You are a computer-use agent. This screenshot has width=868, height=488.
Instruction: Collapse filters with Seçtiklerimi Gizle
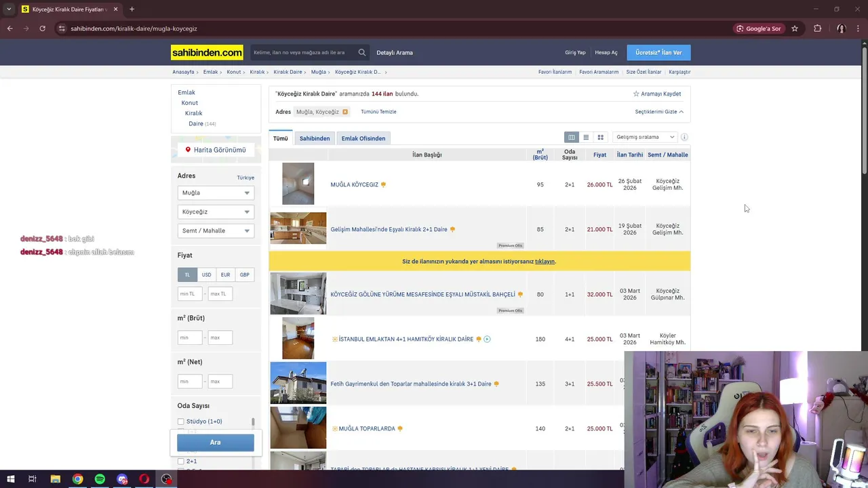[659, 112]
